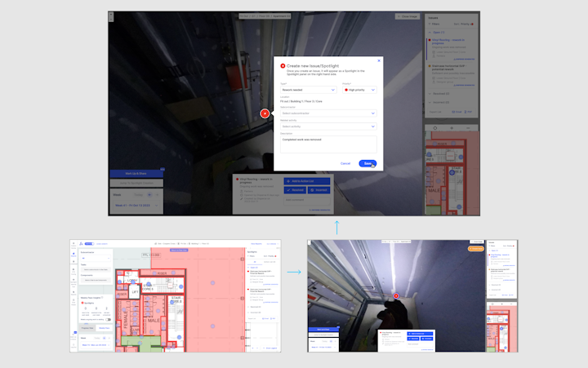Screen dimensions: 588x368
Task: Switch to the Waste Pace tab
Action: [x=104, y=327]
